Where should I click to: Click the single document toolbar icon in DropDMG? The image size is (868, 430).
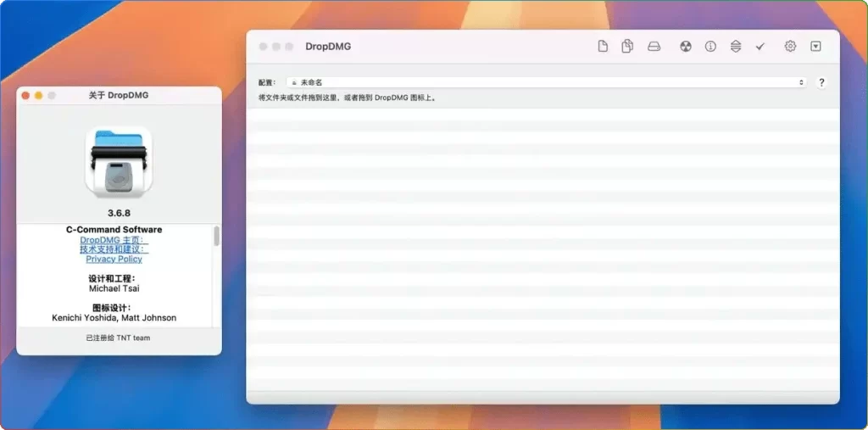[603, 47]
